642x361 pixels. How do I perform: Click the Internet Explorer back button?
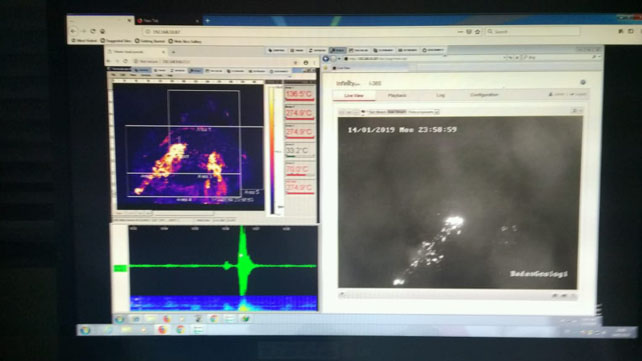(326, 59)
